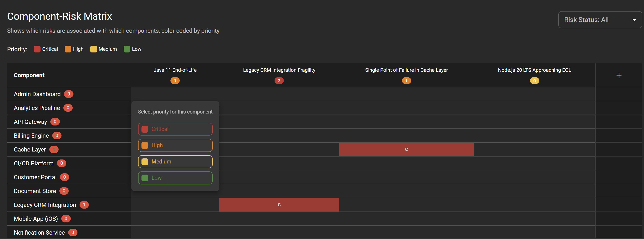
Task: Click the count badge next to Cache Layer
Action: tap(54, 149)
